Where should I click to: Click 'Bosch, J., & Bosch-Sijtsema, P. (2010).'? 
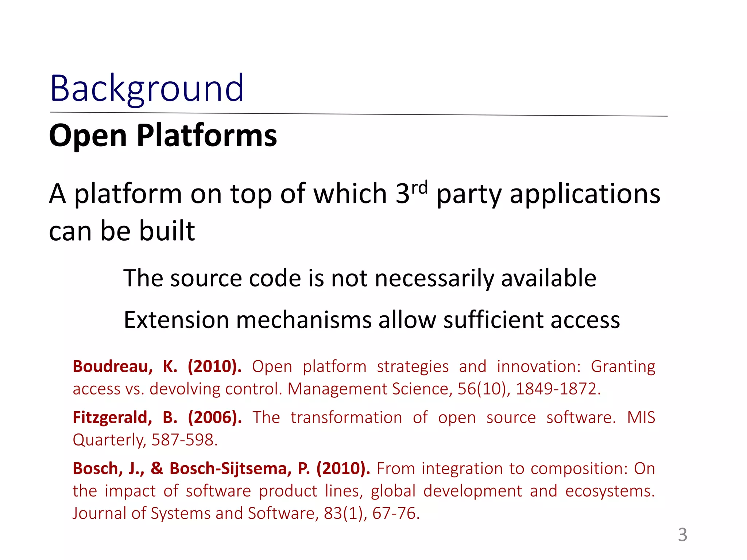pyautogui.click(x=221, y=468)
